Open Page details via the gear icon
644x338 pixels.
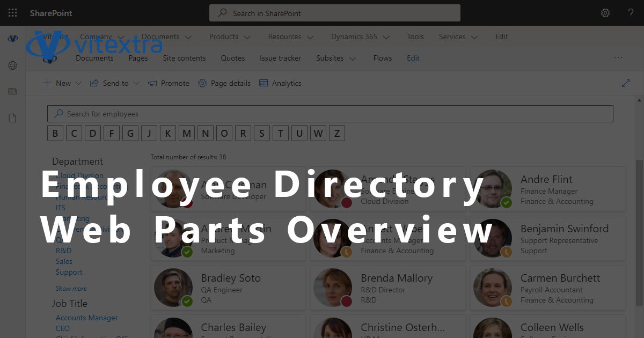(202, 83)
